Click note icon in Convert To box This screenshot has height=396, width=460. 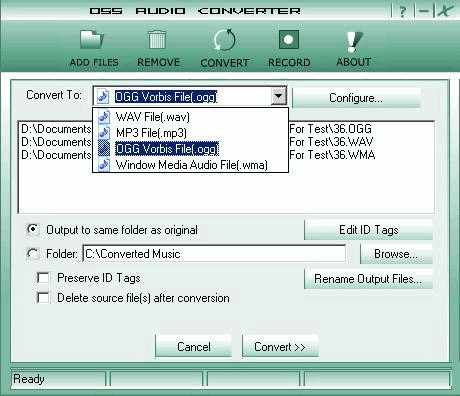(x=103, y=96)
